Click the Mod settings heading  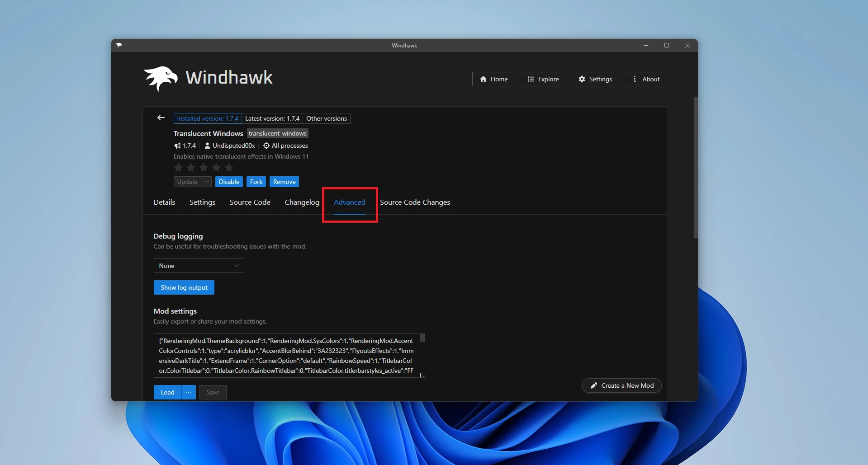coord(175,311)
